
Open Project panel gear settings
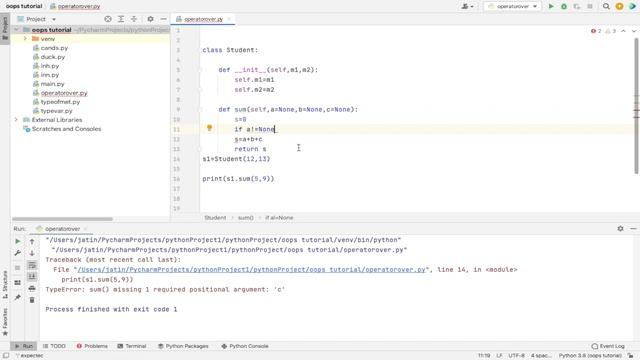coord(150,19)
